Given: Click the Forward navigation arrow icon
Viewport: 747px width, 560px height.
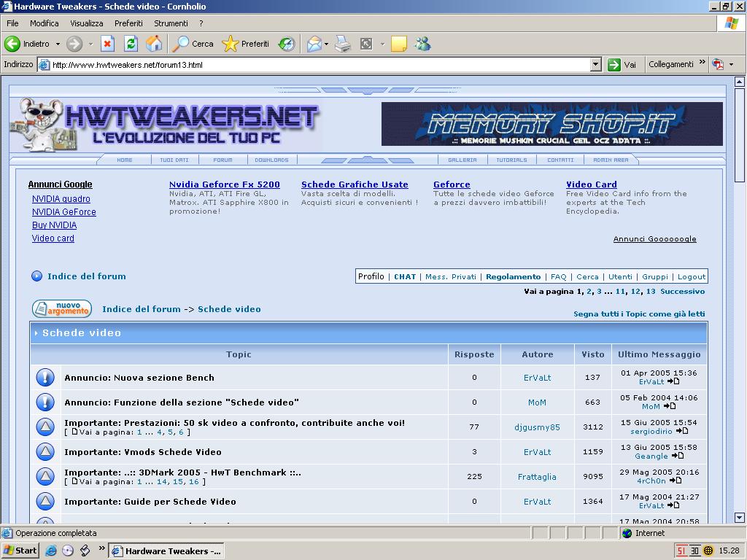Looking at the screenshot, I should [74, 44].
